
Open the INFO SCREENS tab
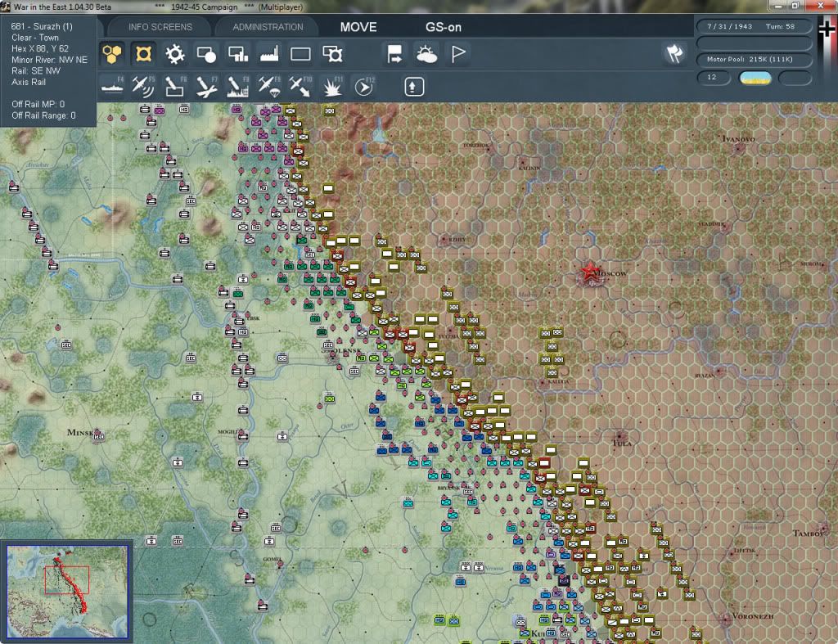click(160, 27)
